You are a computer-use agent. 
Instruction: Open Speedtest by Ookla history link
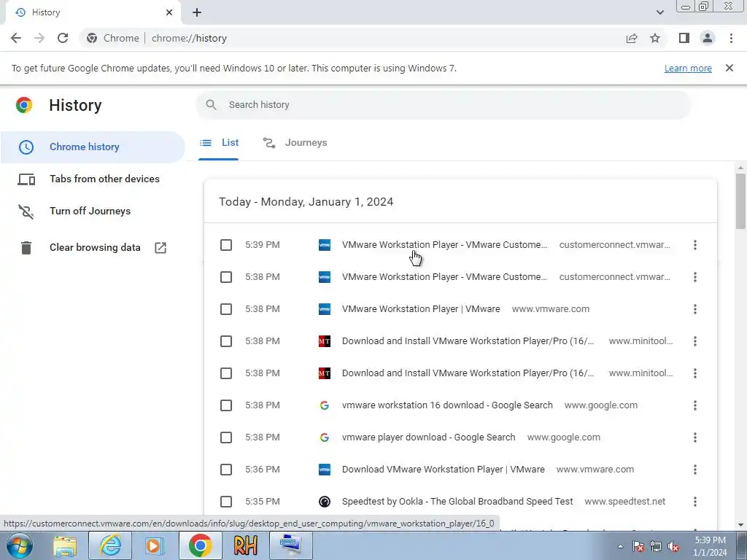(457, 502)
